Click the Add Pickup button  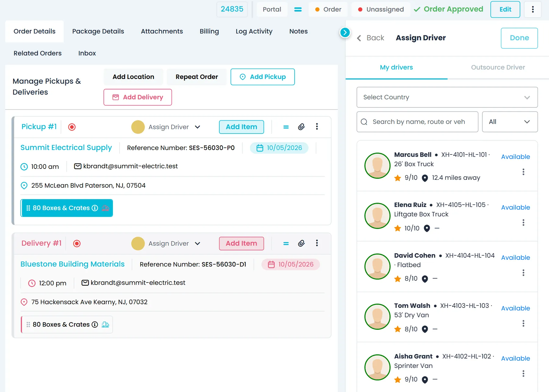tap(263, 77)
